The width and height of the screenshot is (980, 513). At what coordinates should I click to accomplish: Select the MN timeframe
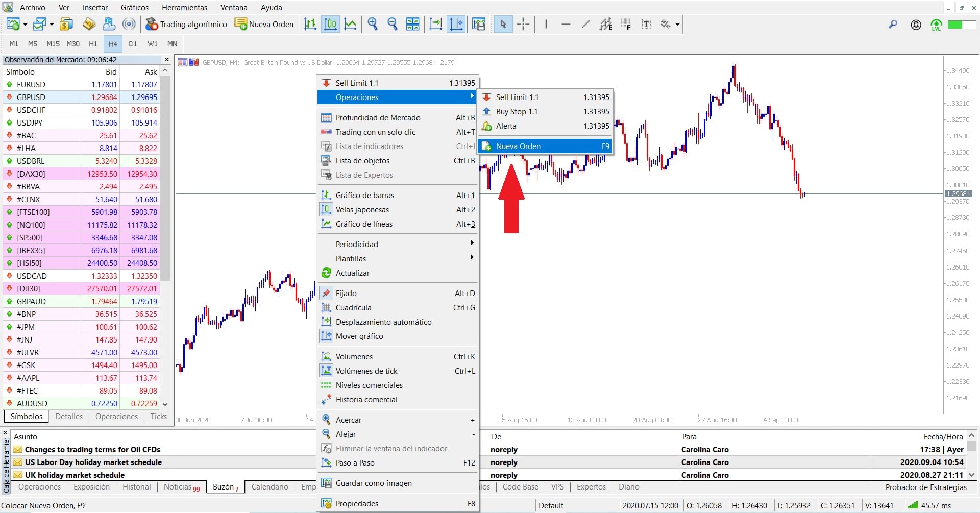coord(173,44)
